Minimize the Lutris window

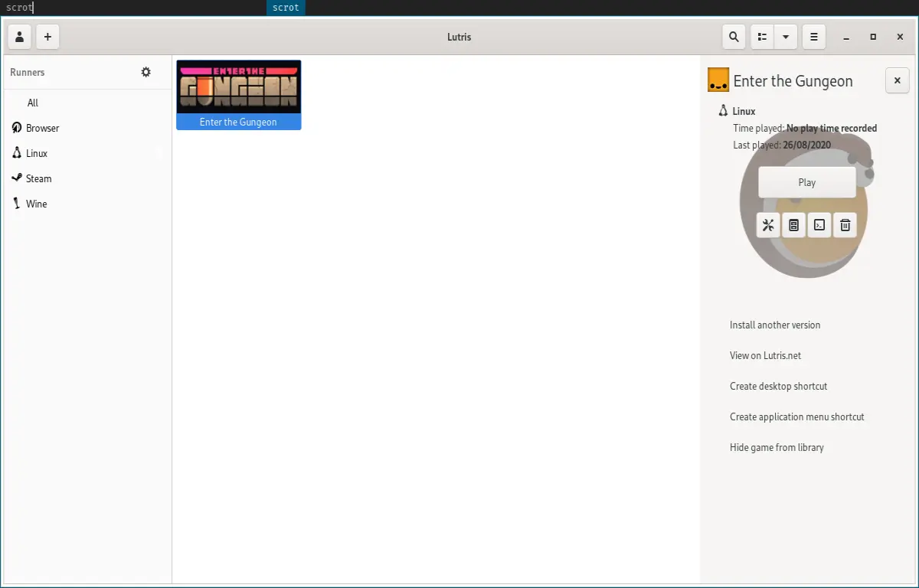coord(846,37)
